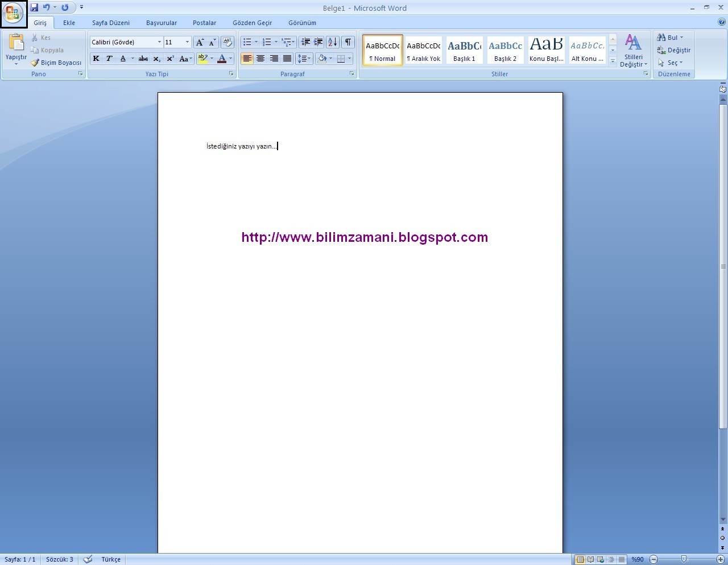Clear formatting with the eraser icon

point(227,42)
